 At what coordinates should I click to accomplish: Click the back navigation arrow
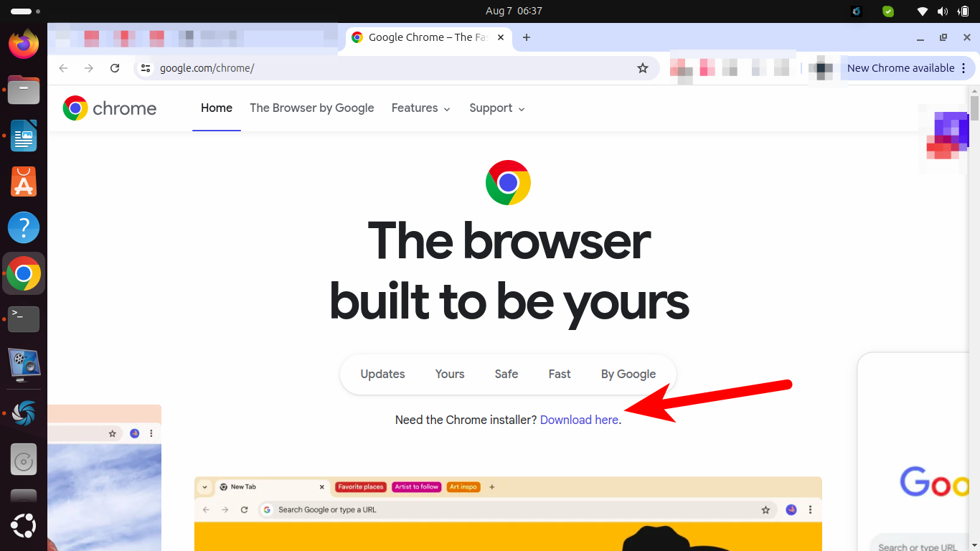(62, 67)
